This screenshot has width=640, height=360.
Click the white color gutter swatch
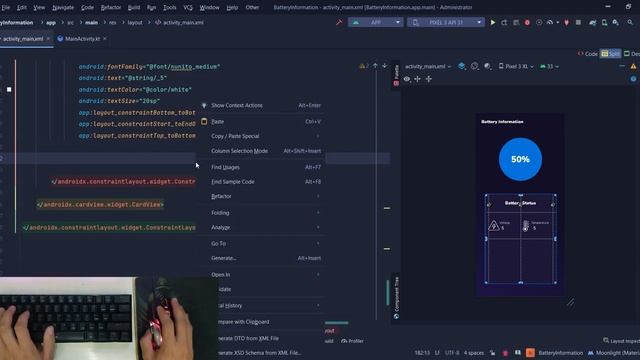[9, 89]
